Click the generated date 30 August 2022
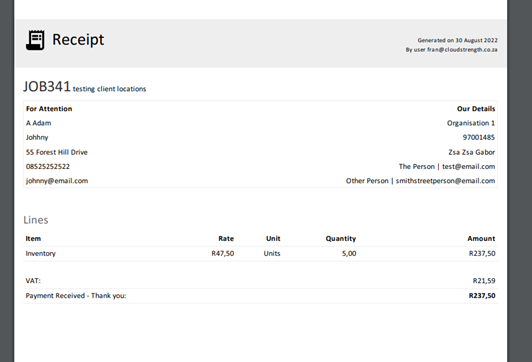This screenshot has width=532, height=362. 476,40
